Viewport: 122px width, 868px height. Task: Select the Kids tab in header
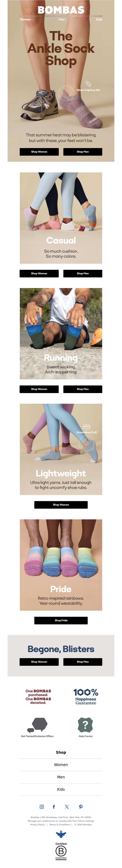99,19
